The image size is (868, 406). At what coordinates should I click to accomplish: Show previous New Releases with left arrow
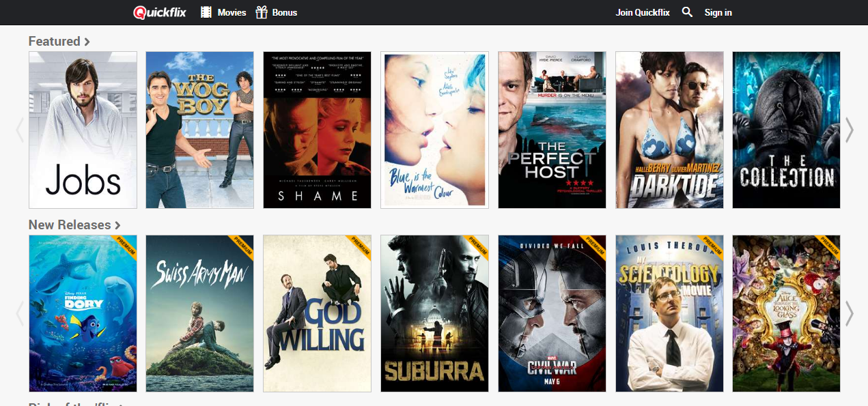point(20,313)
